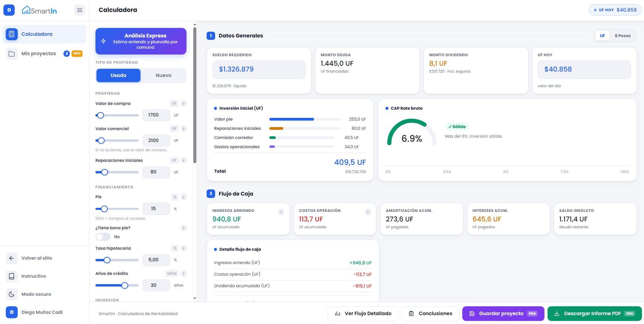Screen dimensions: 644x324
Task: Open the Calculadora sidebar icon
Action: (11, 34)
